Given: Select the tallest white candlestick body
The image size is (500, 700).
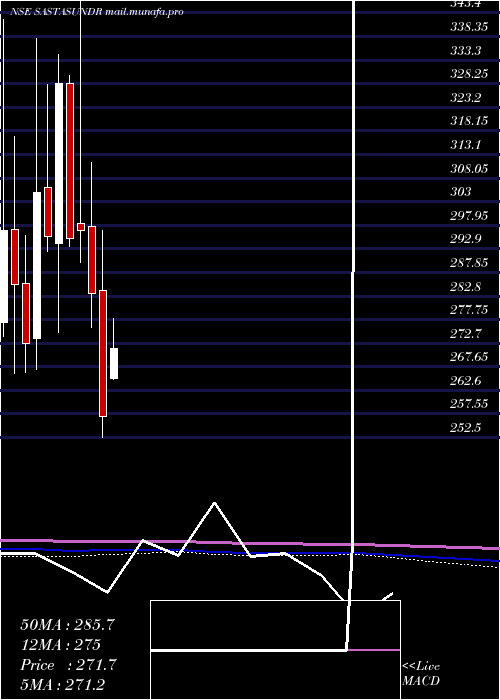Looking at the screenshot, I should tap(59, 163).
